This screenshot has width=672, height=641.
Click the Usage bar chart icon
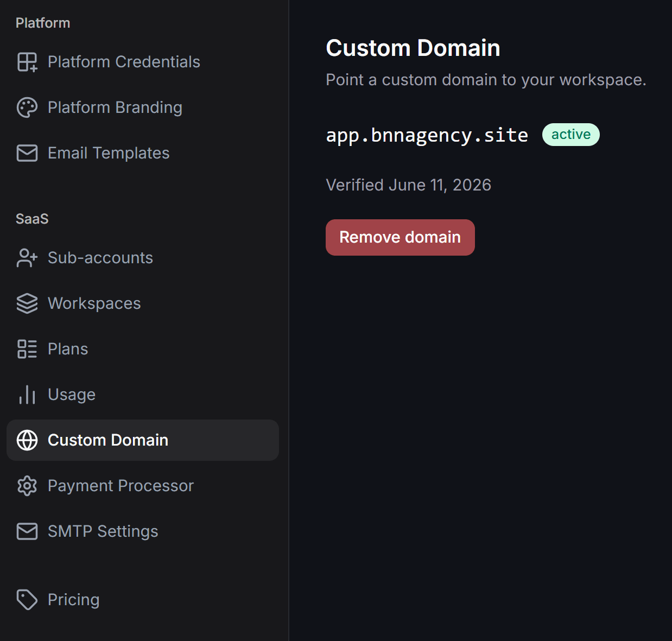27,395
